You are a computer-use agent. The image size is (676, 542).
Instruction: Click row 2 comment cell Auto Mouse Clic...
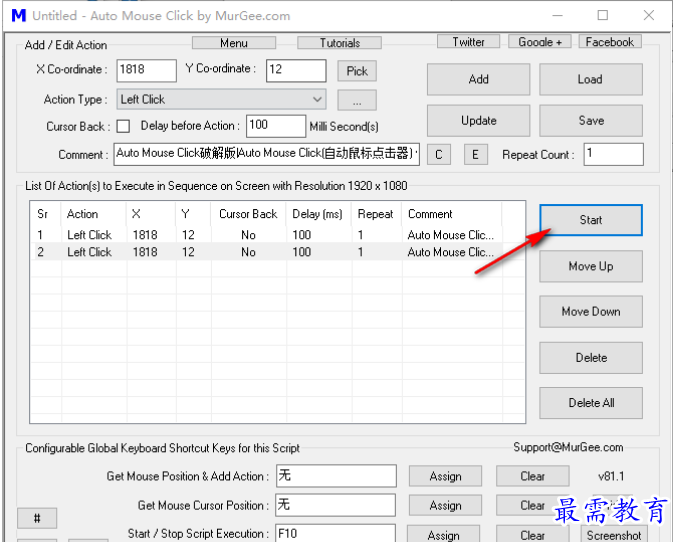point(451,252)
